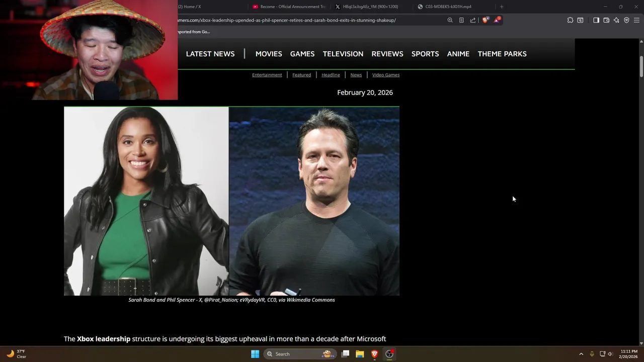
Task: Open the Brave VPN shield icon
Action: tap(626, 20)
